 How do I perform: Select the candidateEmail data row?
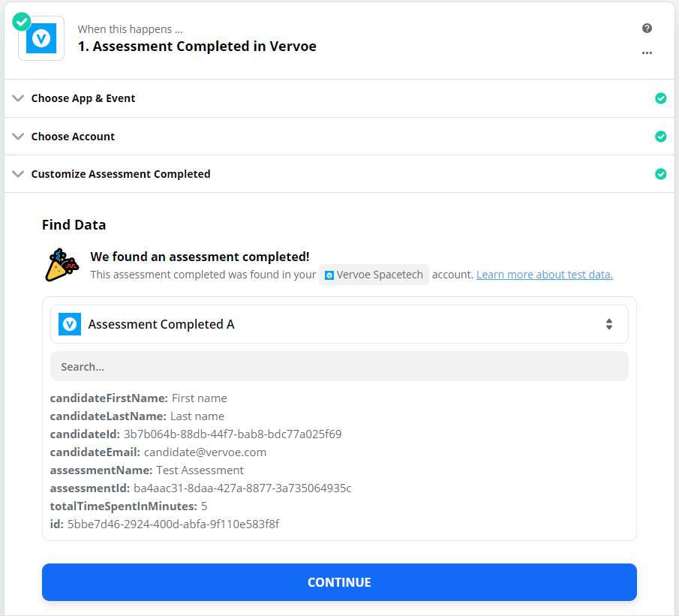158,452
